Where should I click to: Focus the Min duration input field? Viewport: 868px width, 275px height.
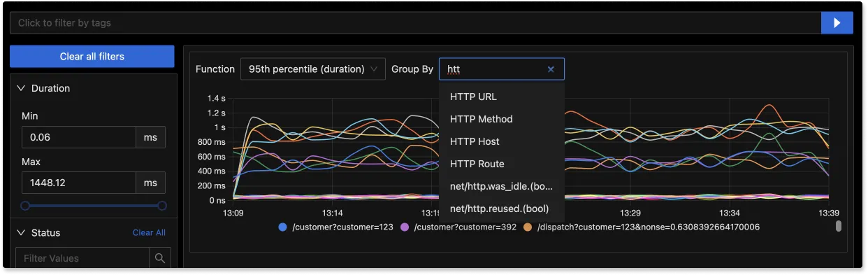(79, 137)
